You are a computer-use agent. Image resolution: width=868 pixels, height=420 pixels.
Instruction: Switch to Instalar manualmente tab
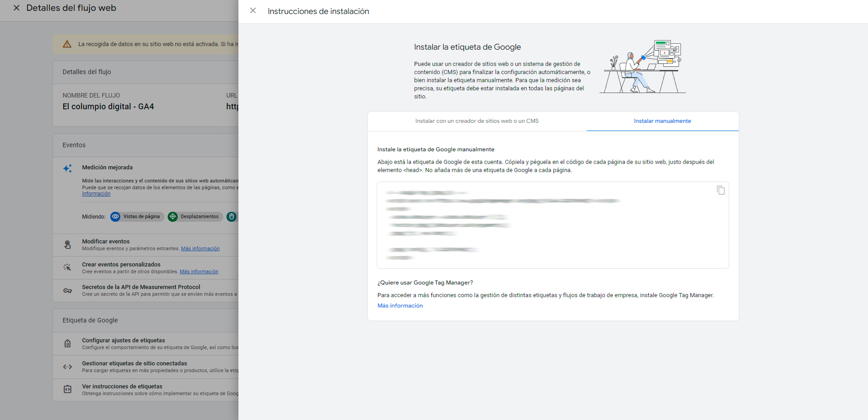[x=662, y=121]
